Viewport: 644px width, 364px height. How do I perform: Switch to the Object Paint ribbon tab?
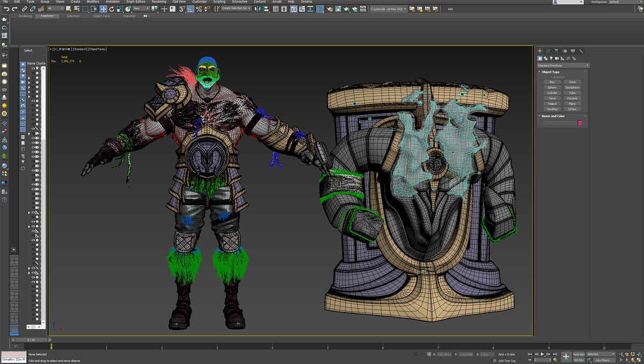click(101, 16)
